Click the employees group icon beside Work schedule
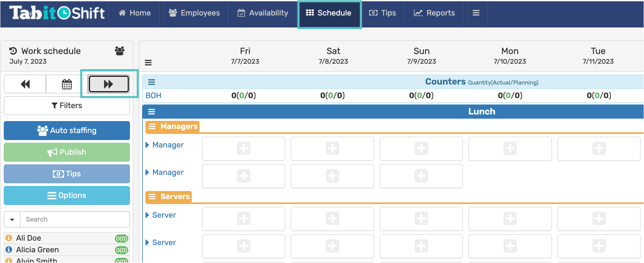644x263 pixels. coord(120,51)
